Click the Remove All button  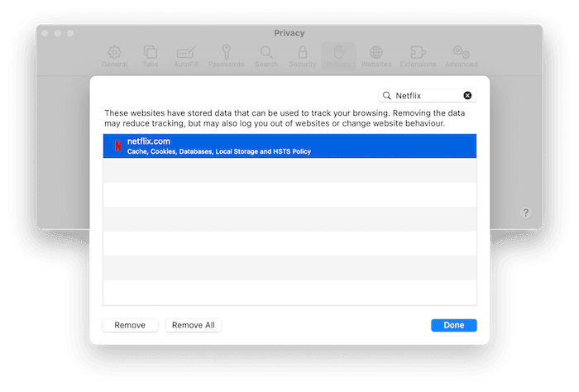[x=193, y=325]
